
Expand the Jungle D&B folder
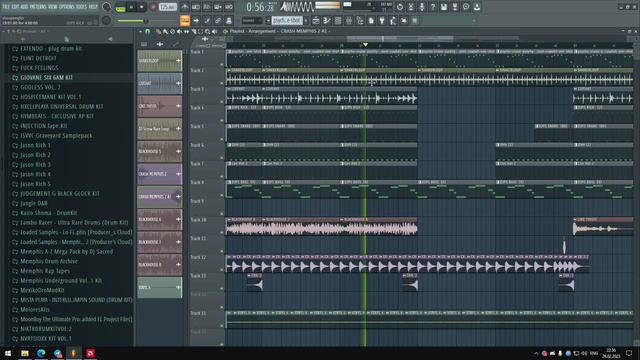(x=34, y=203)
